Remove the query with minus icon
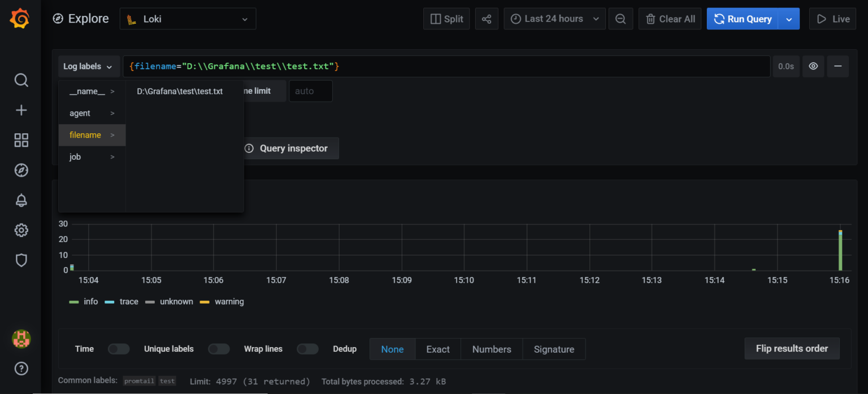The width and height of the screenshot is (868, 394). (x=837, y=66)
